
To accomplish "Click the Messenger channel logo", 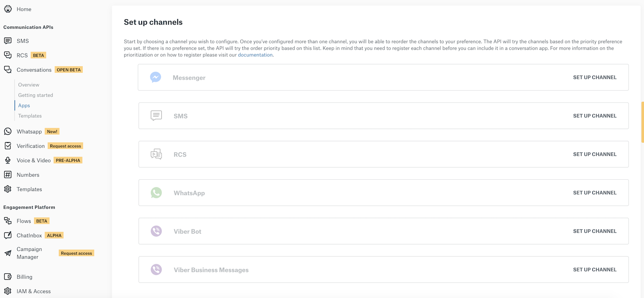I will pyautogui.click(x=156, y=77).
